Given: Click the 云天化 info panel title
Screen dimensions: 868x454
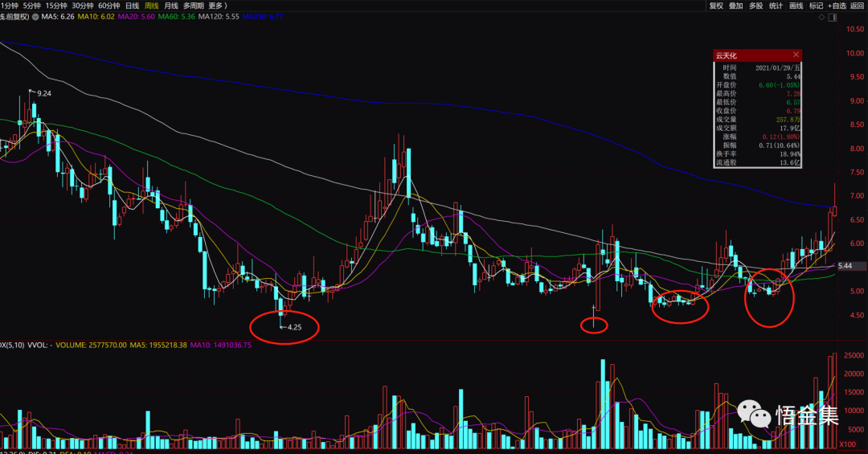Looking at the screenshot, I should pos(727,55).
